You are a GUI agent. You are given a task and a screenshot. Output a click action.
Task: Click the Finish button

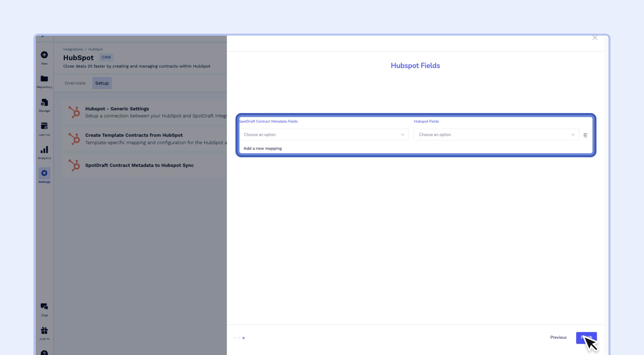click(586, 337)
